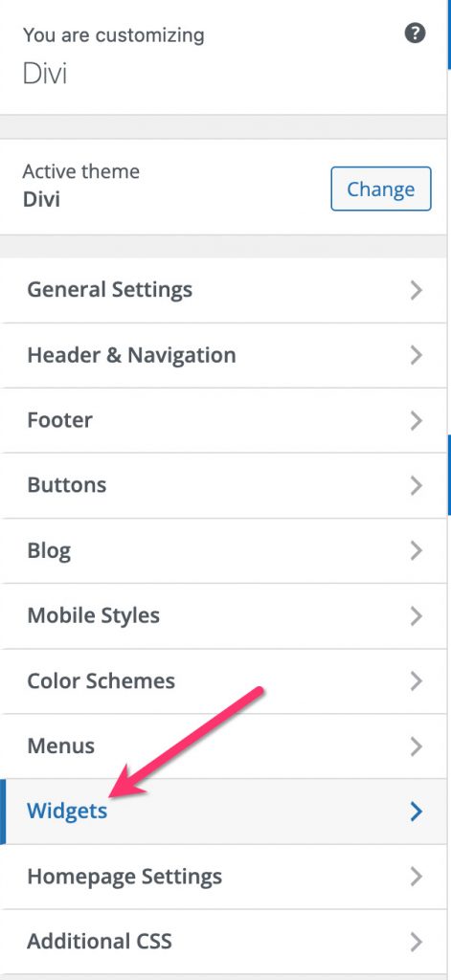Open Homepage Settings section
Viewport: 451px width, 980px height.
[225, 877]
